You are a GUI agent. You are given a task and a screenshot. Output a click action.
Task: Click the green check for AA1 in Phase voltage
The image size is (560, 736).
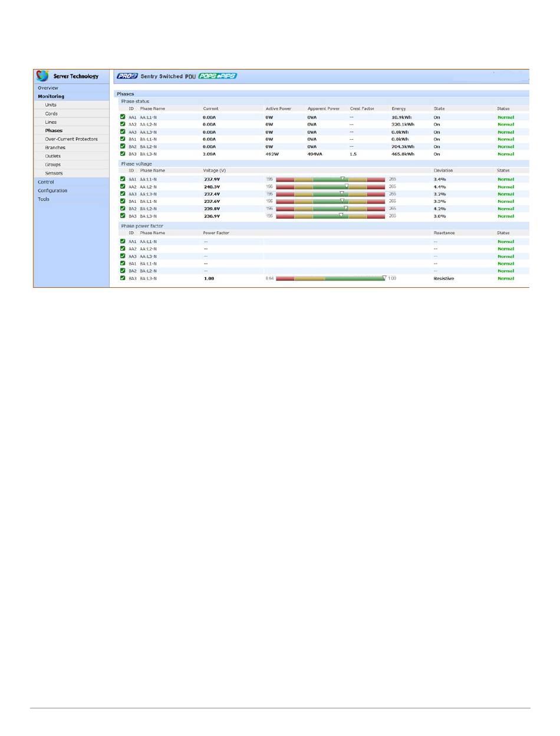[123, 179]
